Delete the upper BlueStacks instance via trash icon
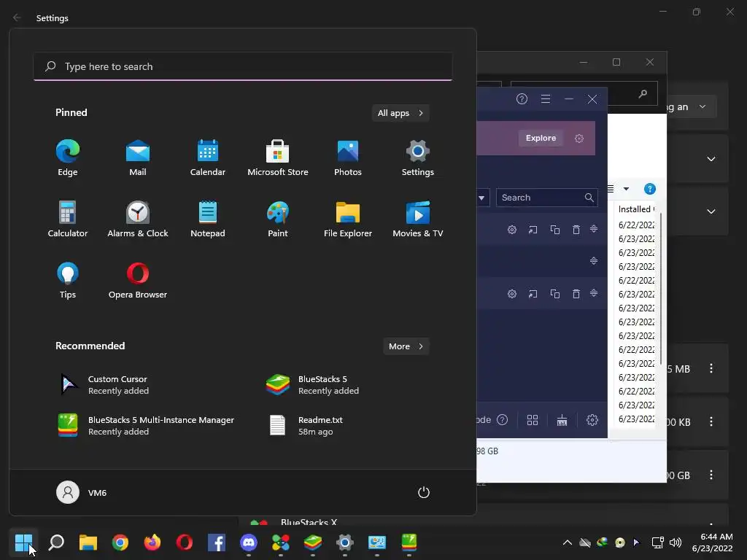This screenshot has height=560, width=747. [576, 230]
